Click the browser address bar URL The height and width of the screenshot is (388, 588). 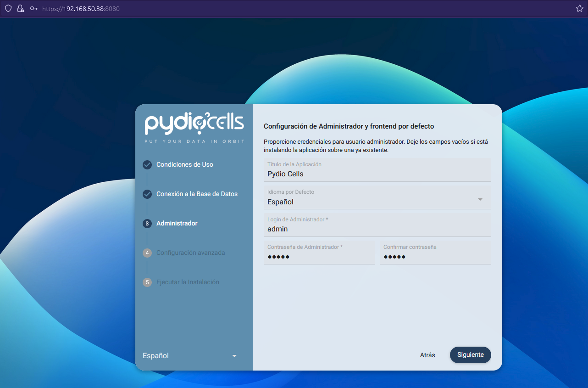click(x=81, y=8)
